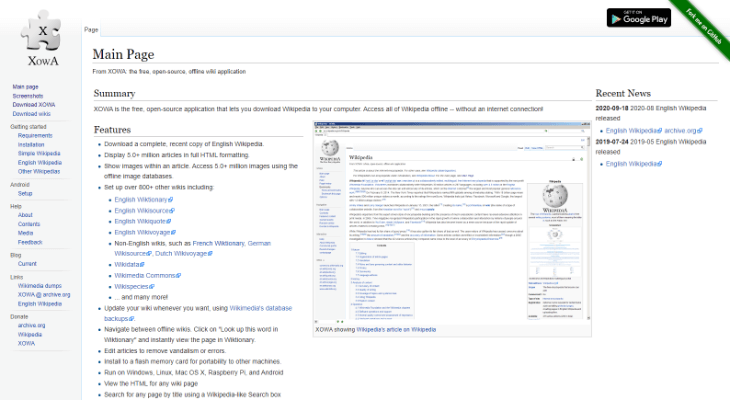The width and height of the screenshot is (730, 400).
Task: Open Installation under Getting started
Action: 31,145
